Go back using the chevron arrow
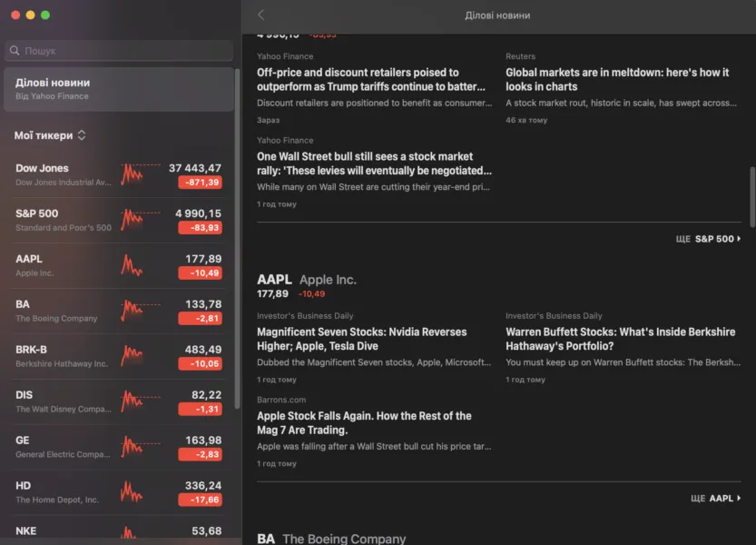This screenshot has width=756, height=545. tap(260, 15)
